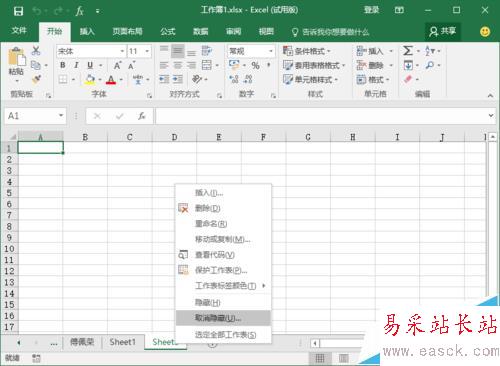Toggle Underline formatting

coord(90,65)
